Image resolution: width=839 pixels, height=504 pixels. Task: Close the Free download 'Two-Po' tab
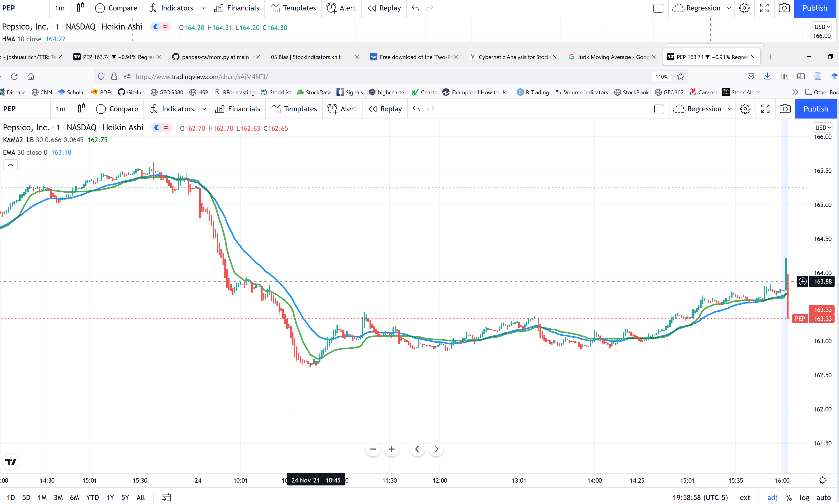(x=456, y=57)
